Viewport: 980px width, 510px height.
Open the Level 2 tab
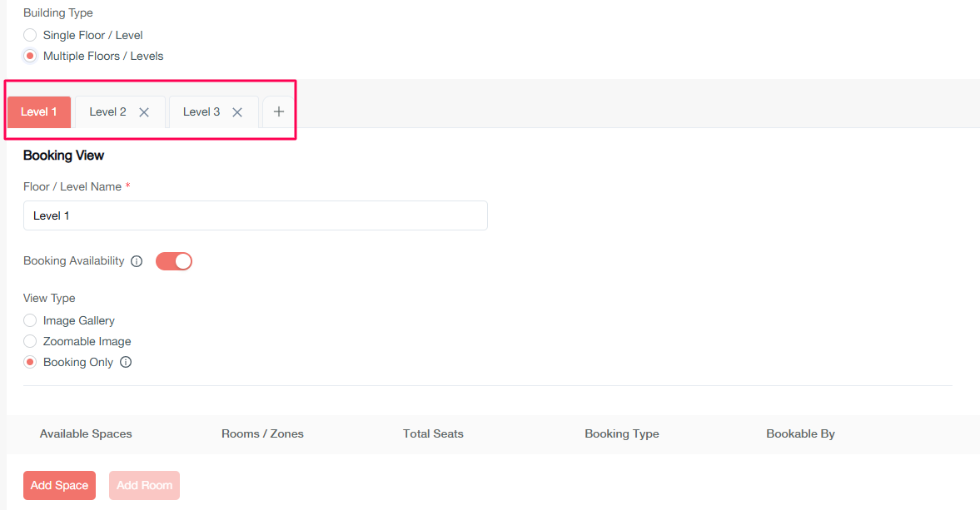pos(107,112)
